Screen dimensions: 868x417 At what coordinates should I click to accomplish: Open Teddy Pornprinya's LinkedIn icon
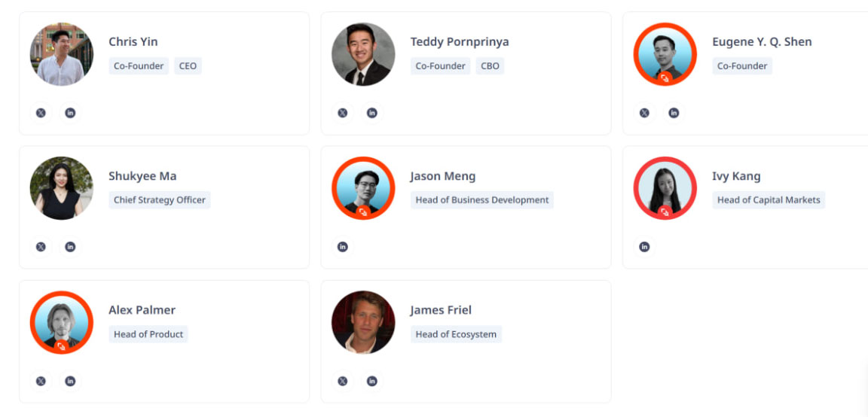372,113
